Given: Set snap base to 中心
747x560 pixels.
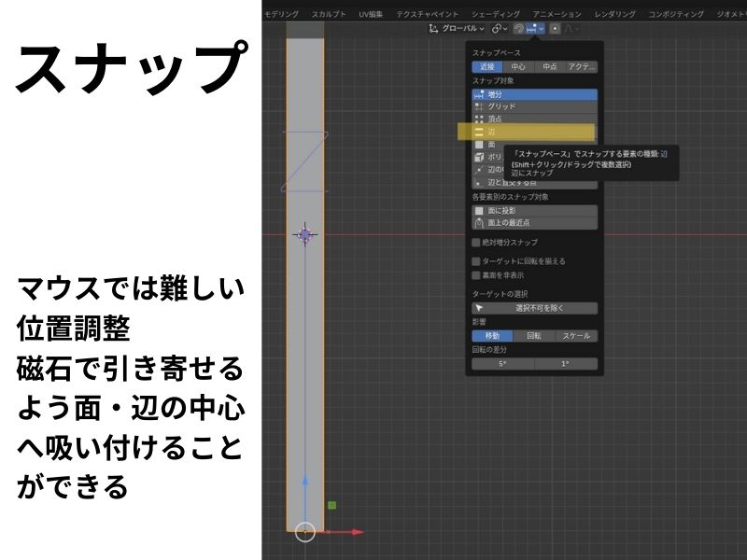Looking at the screenshot, I should [x=517, y=66].
